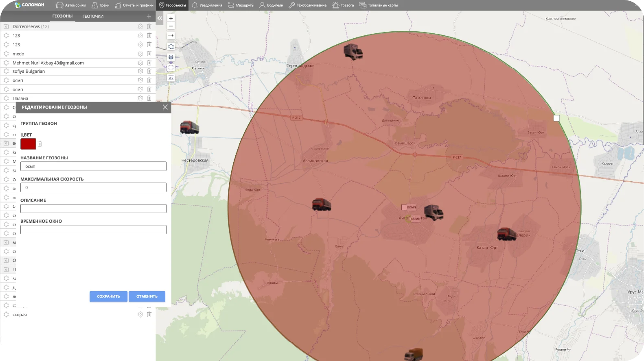The image size is (644, 361).
Task: Zoom out on the map
Action: 171,26
